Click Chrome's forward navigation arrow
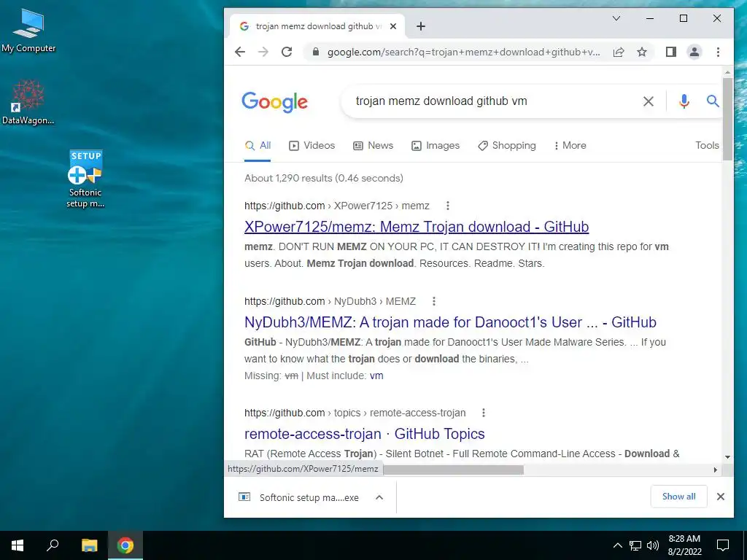 click(263, 52)
